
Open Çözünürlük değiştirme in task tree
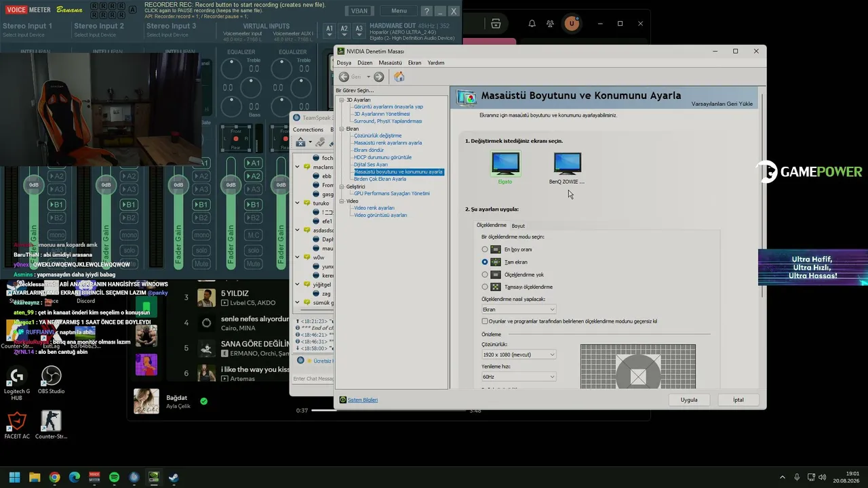378,136
